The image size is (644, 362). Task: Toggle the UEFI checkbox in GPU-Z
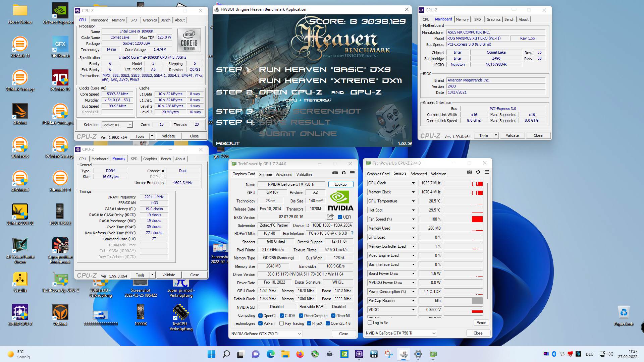340,217
